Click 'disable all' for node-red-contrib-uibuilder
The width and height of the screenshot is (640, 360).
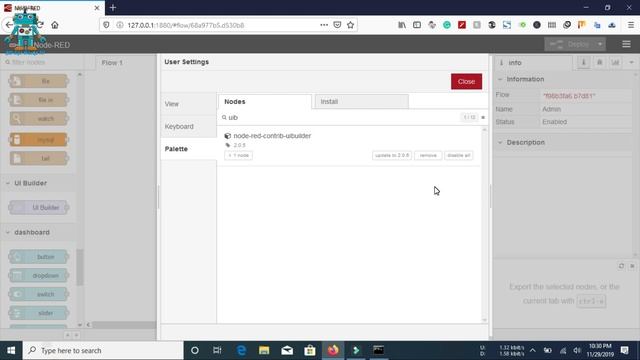[458, 156]
